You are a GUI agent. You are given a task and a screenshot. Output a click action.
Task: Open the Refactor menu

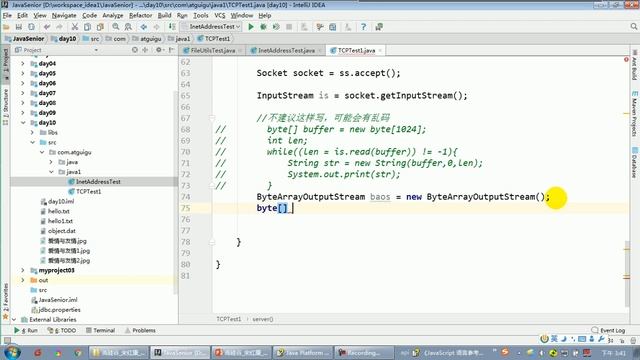tap(140, 16)
